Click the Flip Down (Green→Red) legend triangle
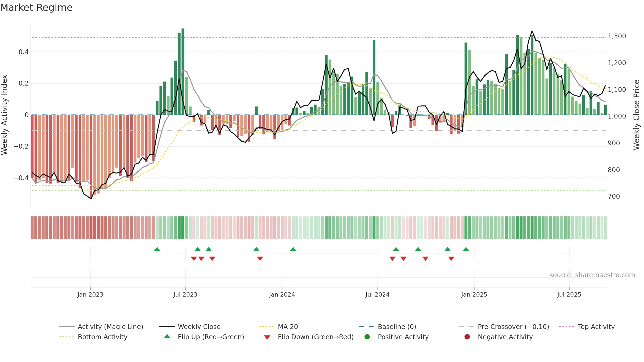This screenshot has width=644, height=362. point(267,337)
